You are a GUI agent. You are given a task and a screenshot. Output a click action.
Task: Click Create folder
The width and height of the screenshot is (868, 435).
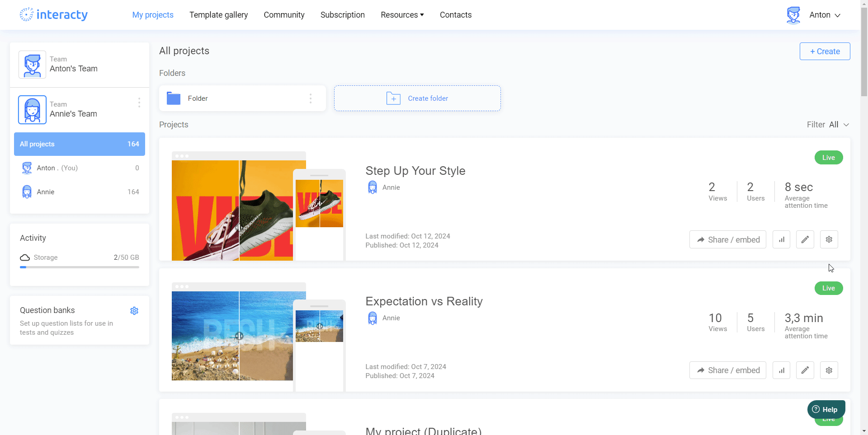pos(417,98)
